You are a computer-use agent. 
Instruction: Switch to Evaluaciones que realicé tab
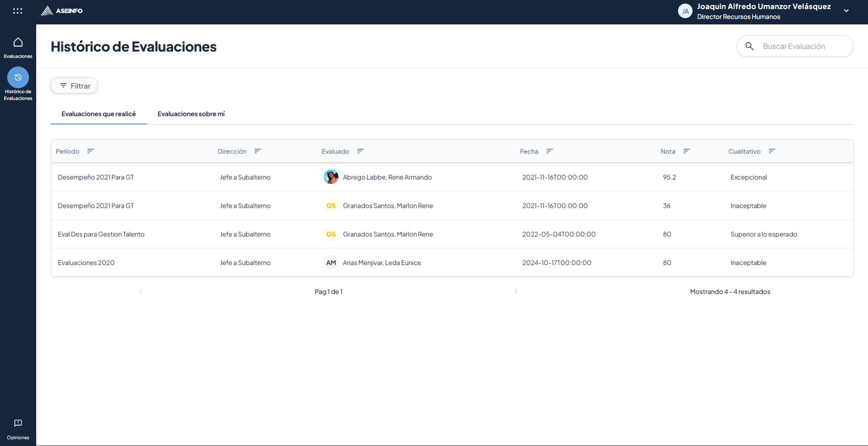click(99, 114)
